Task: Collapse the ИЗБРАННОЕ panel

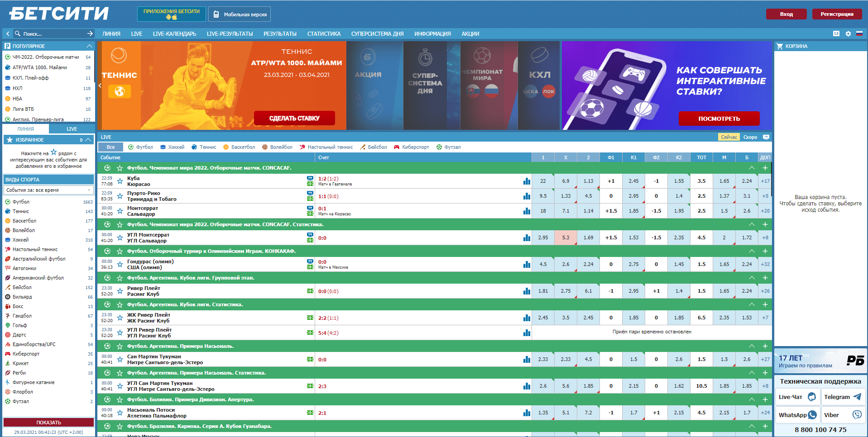Action: (88, 140)
